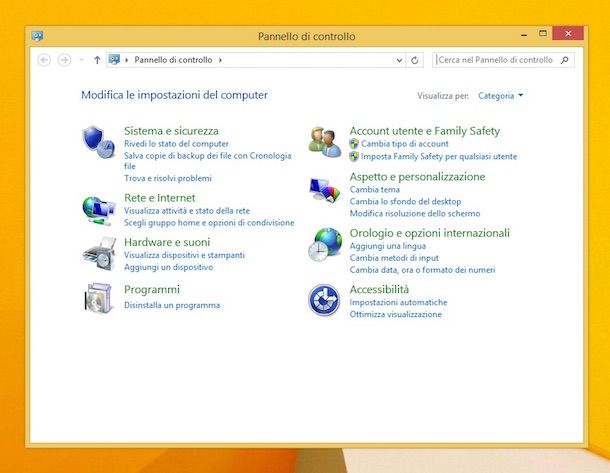Open Account utente e Family Safety
The width and height of the screenshot is (610, 473).
point(424,131)
